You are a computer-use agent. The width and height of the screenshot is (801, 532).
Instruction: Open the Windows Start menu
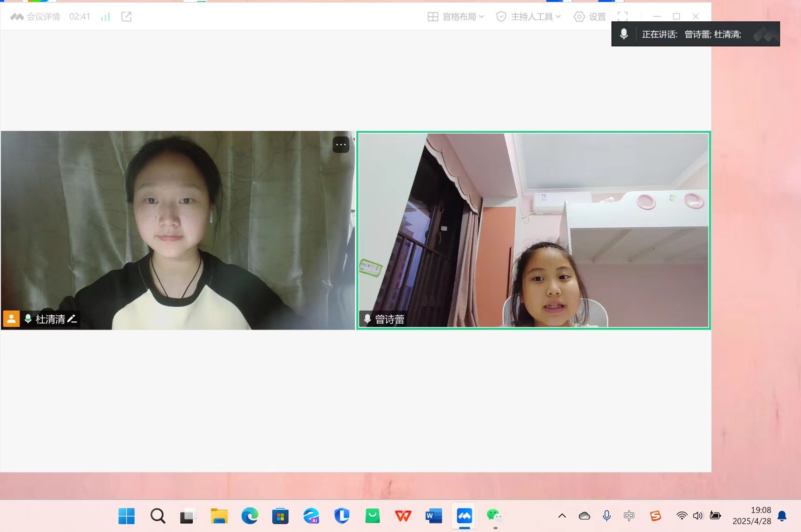[126, 516]
